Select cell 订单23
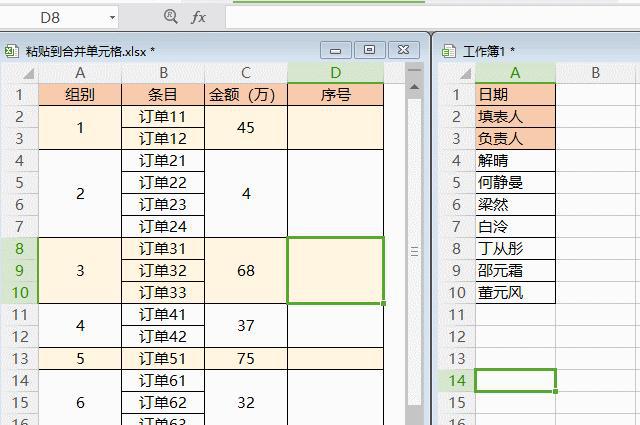 pyautogui.click(x=163, y=205)
